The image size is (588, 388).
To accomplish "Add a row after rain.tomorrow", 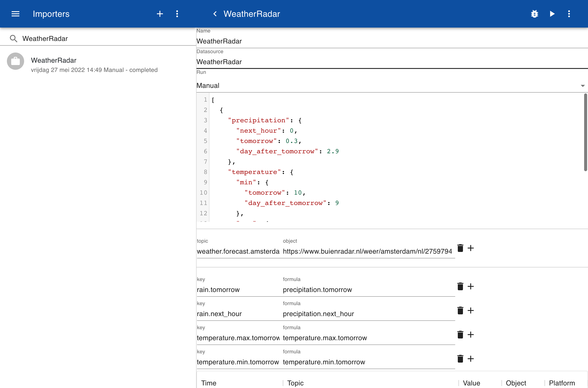I will (x=470, y=286).
